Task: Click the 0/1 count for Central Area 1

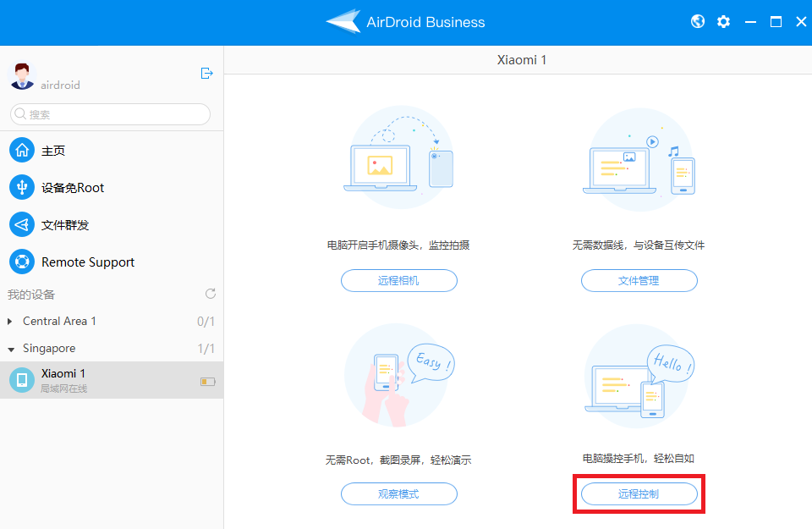Action: pos(206,322)
